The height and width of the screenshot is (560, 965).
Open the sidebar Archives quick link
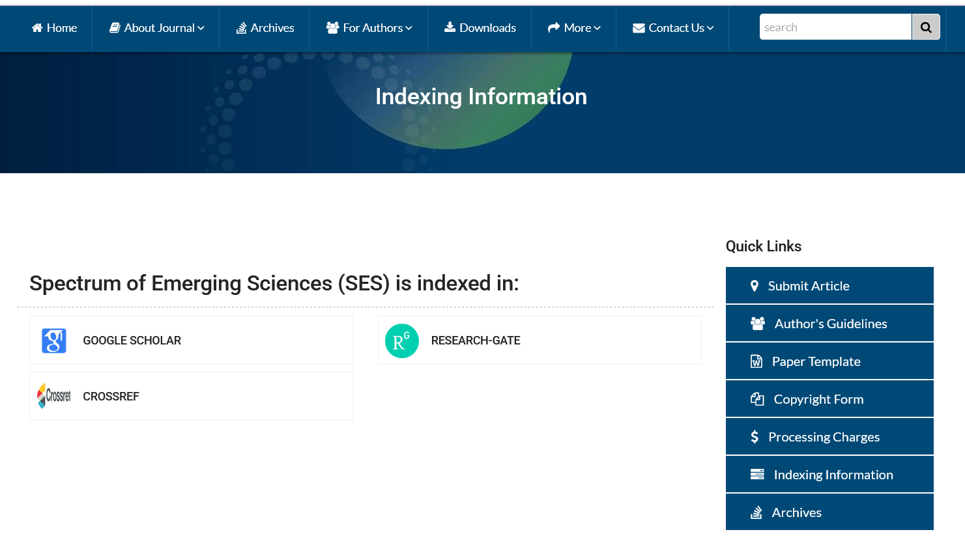[829, 512]
